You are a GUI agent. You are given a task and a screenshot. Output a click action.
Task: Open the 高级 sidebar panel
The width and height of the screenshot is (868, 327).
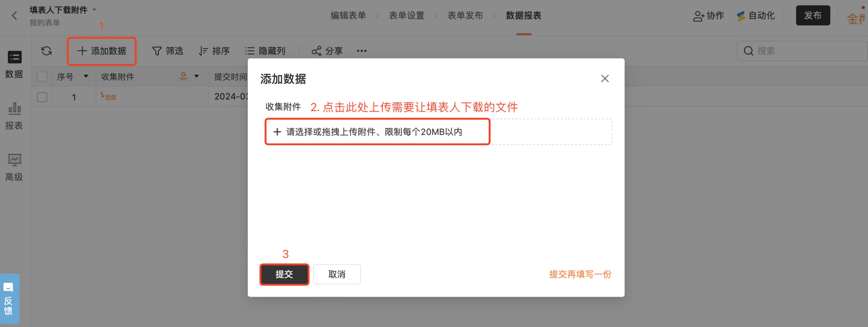tap(14, 167)
